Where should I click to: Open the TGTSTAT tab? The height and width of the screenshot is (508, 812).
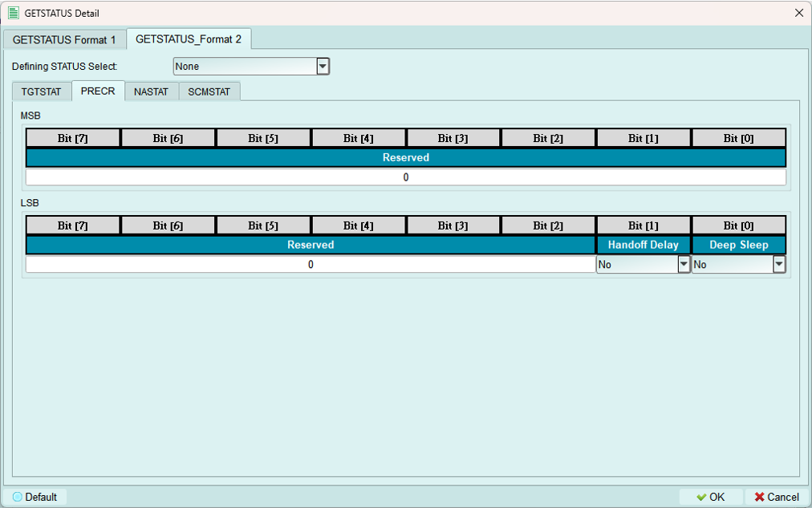click(x=42, y=91)
